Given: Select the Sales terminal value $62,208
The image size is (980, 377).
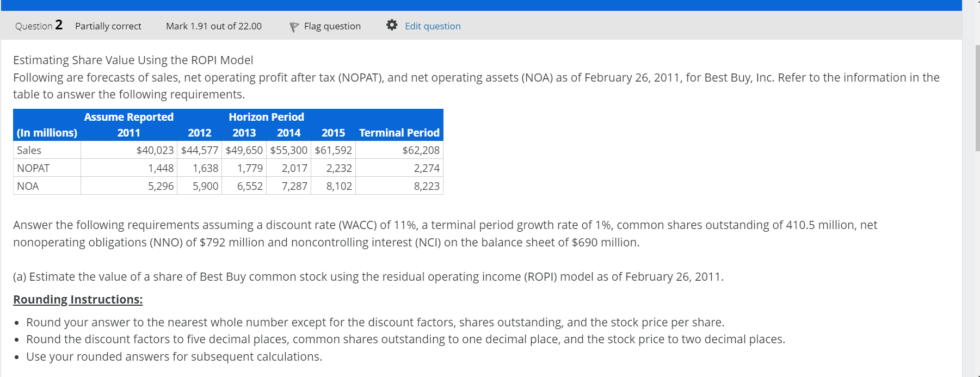Looking at the screenshot, I should [421, 150].
